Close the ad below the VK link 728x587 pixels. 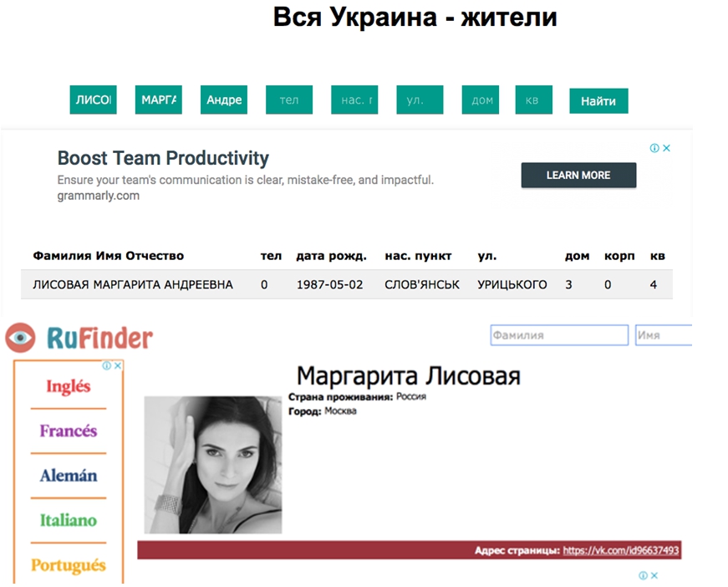(654, 575)
